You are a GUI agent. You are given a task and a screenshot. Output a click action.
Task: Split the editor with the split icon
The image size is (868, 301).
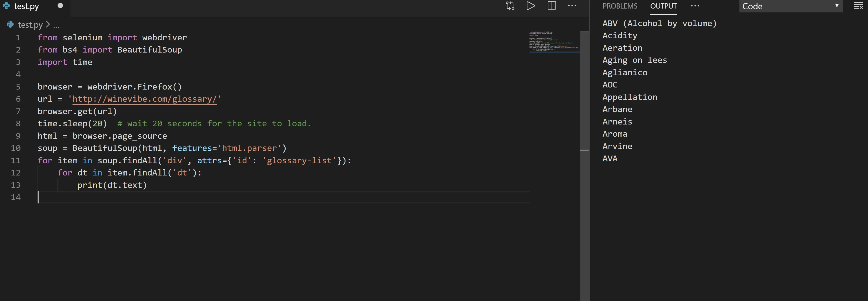tap(552, 6)
